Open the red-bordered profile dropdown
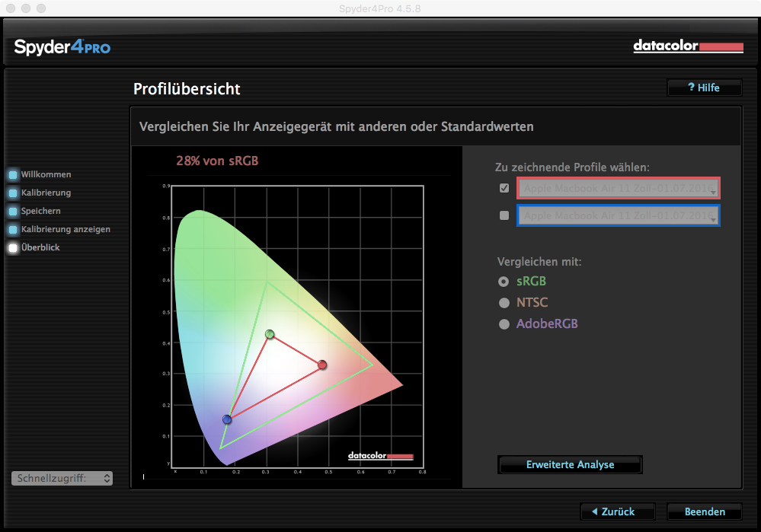 [618, 188]
